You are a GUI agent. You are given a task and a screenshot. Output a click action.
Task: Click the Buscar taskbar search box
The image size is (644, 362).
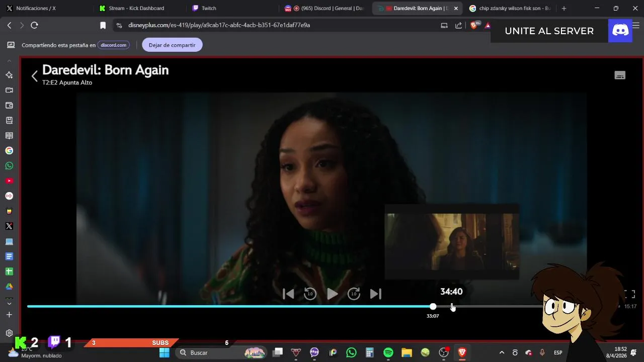point(222,352)
